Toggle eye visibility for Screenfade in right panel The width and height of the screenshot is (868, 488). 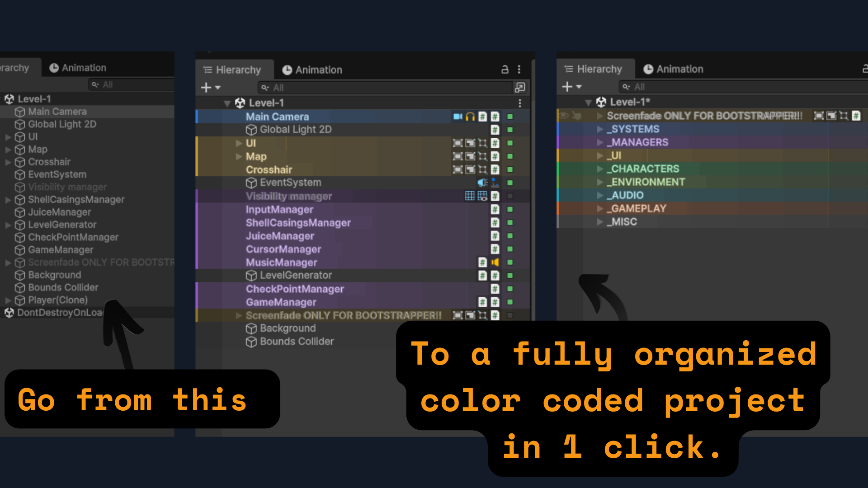pyautogui.click(x=564, y=116)
